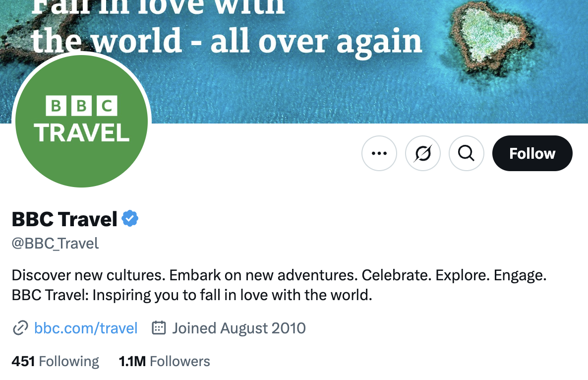View accounts BBC Travel is Following
Viewport: 588px width, 380px height.
[x=55, y=361]
